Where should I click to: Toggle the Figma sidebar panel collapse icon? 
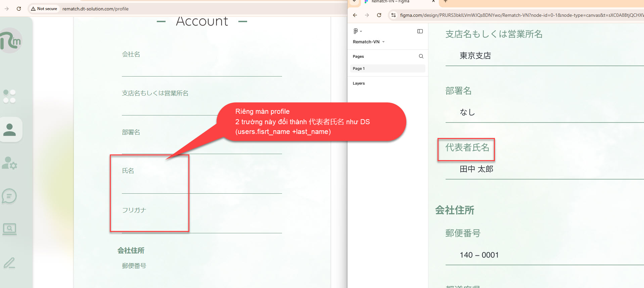pyautogui.click(x=420, y=31)
